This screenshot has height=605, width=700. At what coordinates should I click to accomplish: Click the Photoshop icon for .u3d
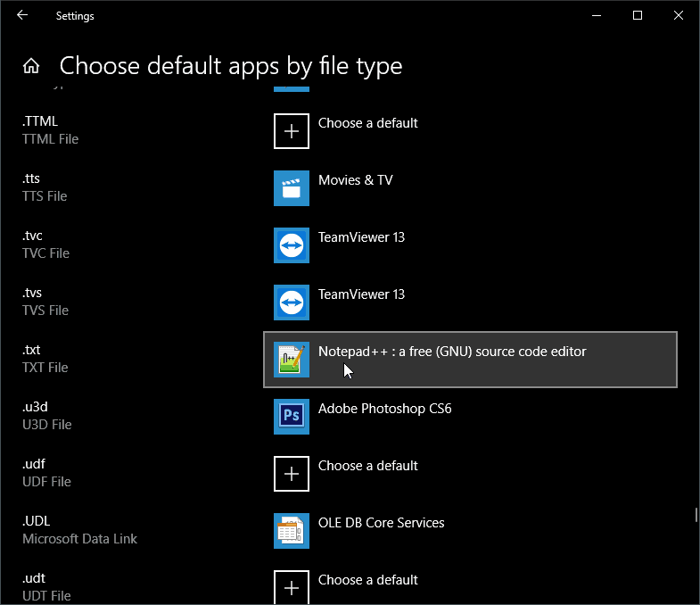click(x=292, y=417)
